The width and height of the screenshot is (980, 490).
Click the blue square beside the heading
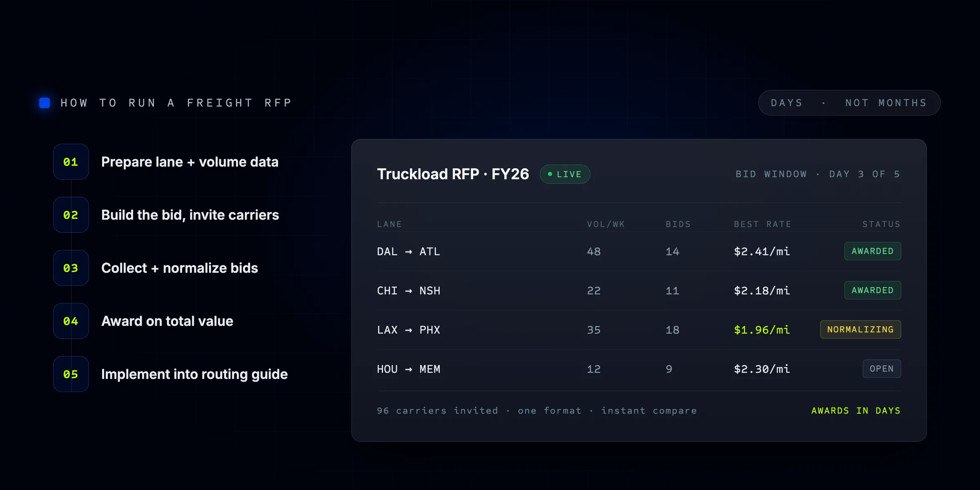45,103
